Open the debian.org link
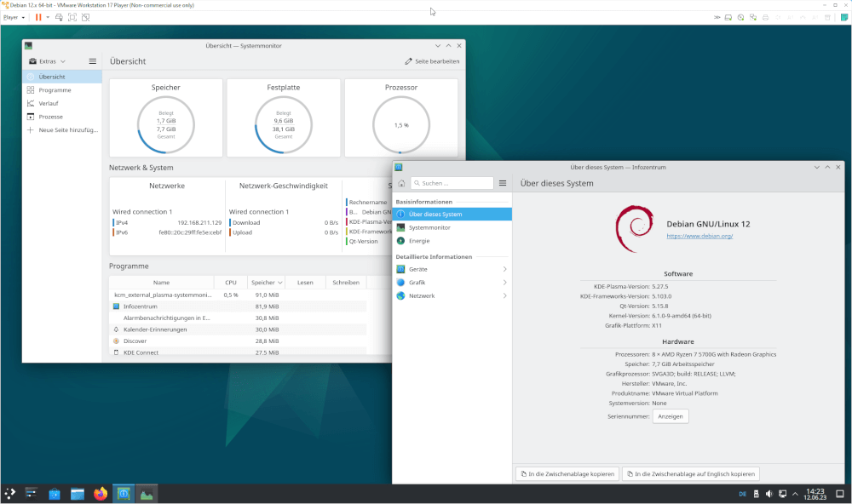 click(x=699, y=237)
